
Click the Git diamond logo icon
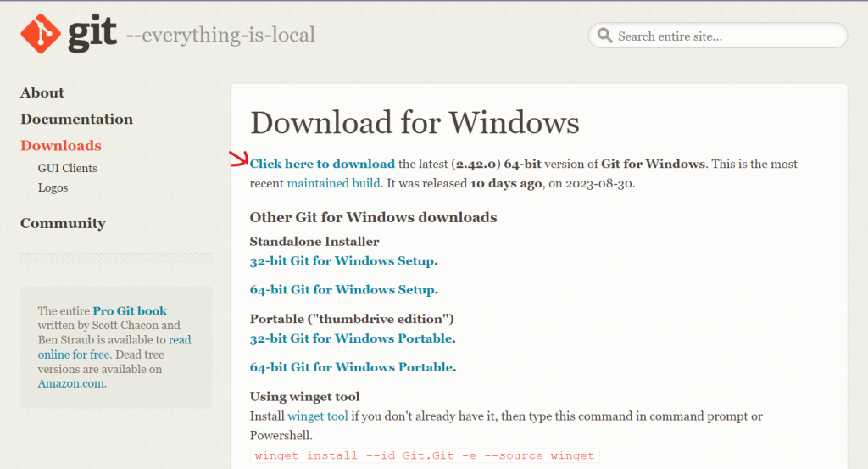click(x=41, y=34)
